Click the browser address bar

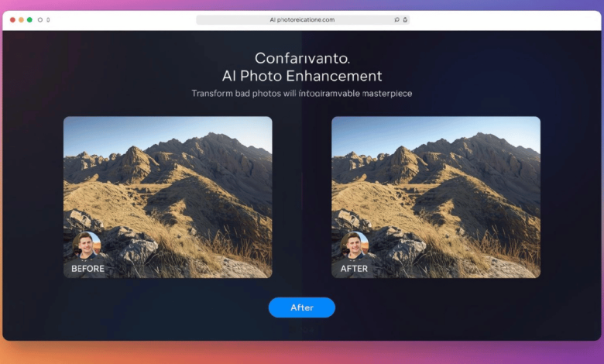pyautogui.click(x=302, y=19)
